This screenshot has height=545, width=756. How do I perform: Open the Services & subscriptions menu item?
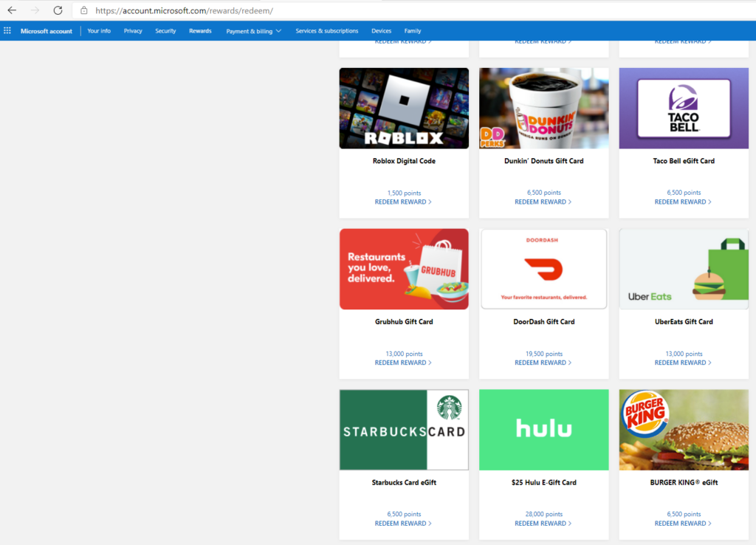[326, 31]
